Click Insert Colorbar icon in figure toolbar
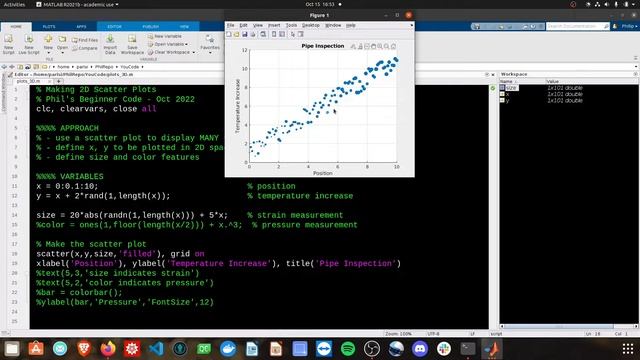This screenshot has width=640, height=360. 274,34
